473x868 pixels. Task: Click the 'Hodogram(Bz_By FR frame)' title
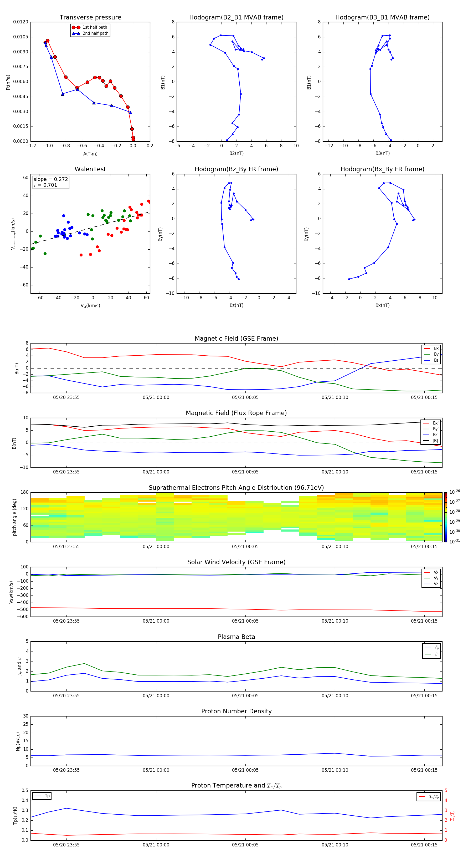click(236, 169)
